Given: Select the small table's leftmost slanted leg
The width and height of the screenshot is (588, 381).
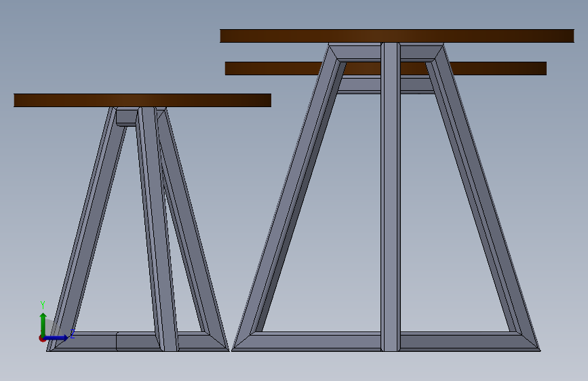Looking at the screenshot, I should [87, 228].
